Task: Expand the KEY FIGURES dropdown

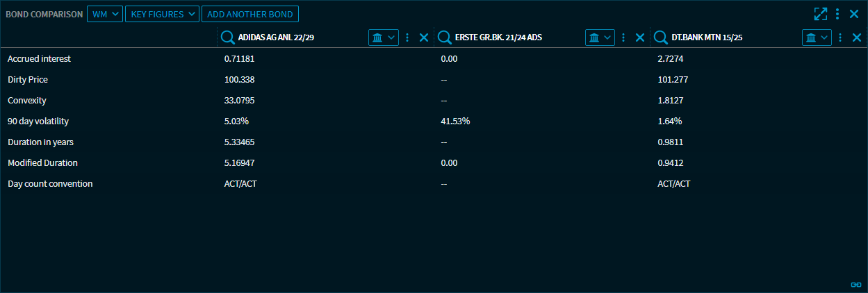Action: pos(162,14)
